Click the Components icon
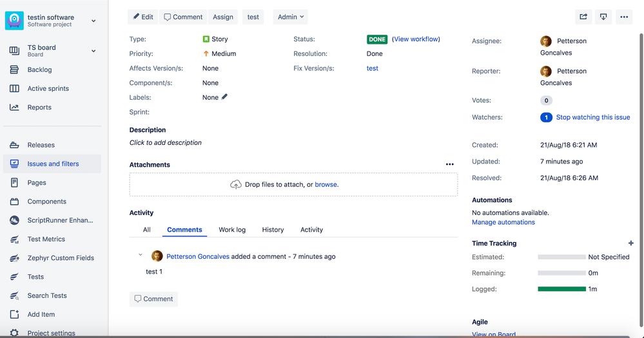The height and width of the screenshot is (338, 644). (14, 202)
